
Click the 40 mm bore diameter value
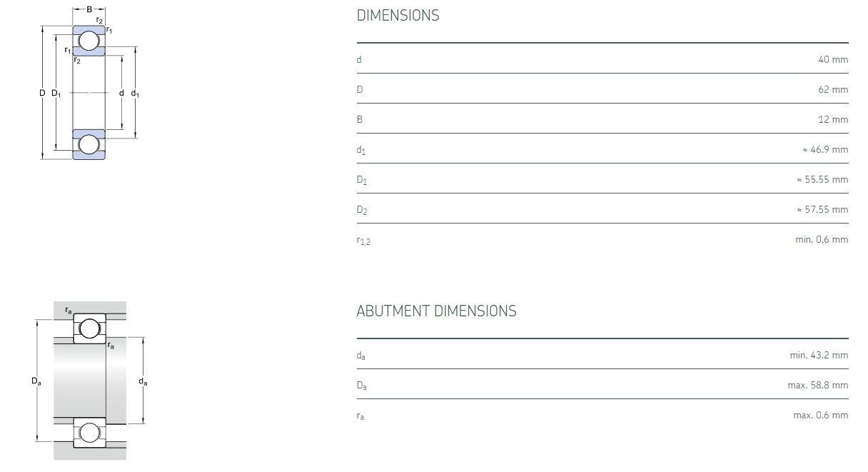[833, 59]
